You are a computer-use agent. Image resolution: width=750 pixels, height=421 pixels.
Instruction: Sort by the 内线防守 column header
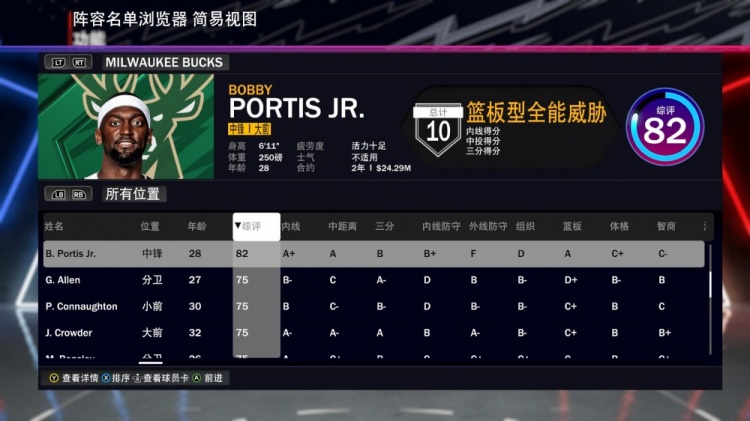pyautogui.click(x=441, y=226)
